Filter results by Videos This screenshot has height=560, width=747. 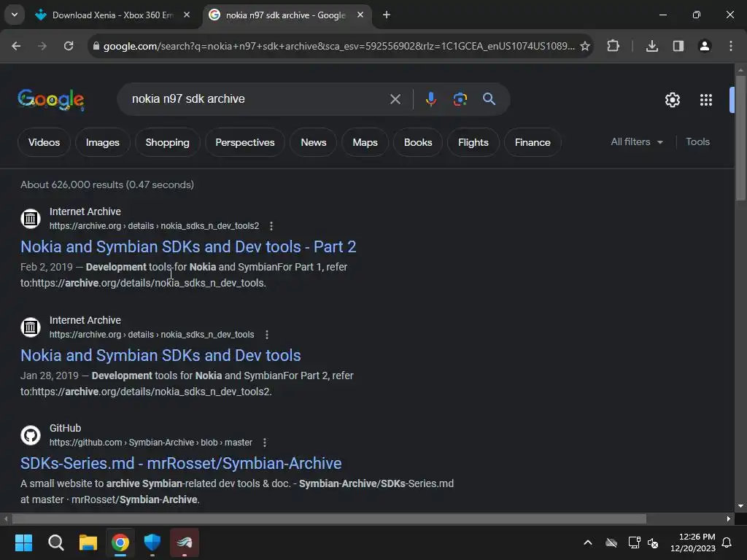pos(44,142)
